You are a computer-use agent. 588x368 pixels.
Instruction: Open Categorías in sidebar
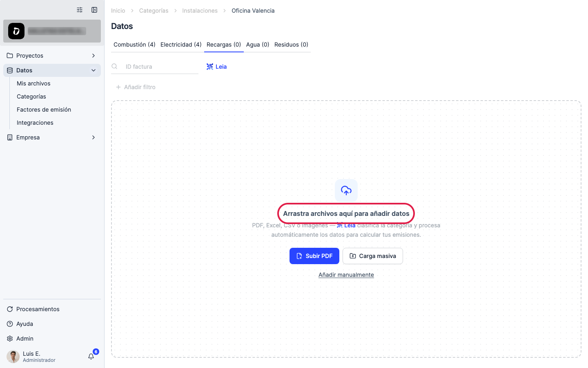tap(31, 96)
